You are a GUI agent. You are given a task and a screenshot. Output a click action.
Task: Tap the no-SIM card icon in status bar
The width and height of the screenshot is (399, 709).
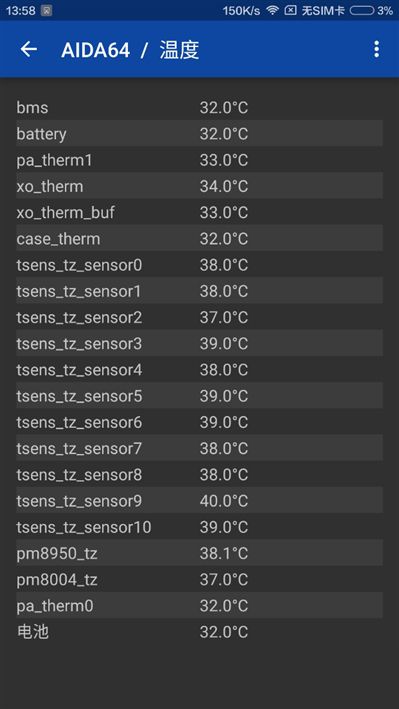click(290, 10)
